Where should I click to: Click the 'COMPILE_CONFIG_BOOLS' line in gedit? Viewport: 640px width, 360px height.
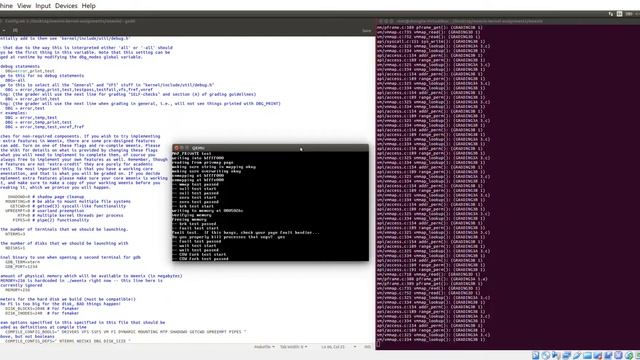coord(126,332)
